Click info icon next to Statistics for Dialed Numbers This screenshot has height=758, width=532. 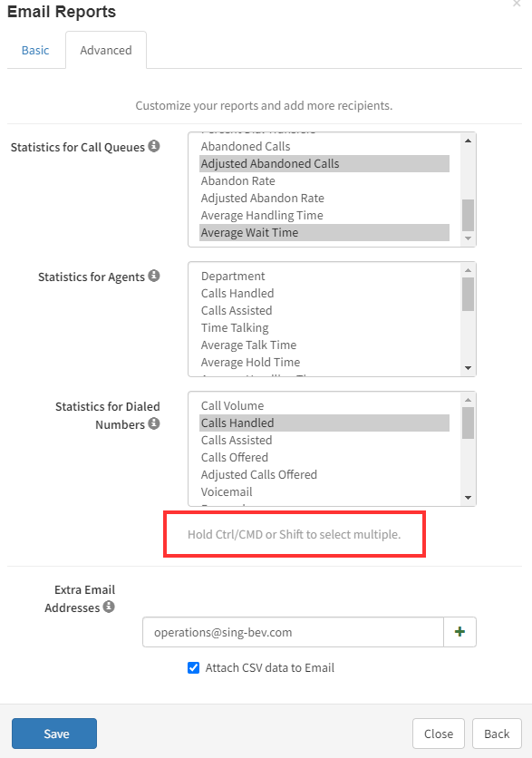pos(154,423)
